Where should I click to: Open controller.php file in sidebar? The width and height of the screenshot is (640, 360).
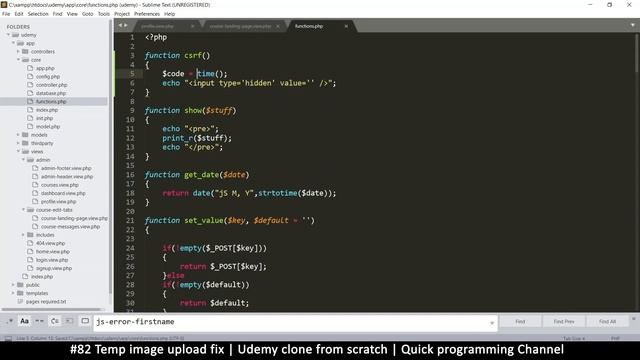tap(51, 85)
